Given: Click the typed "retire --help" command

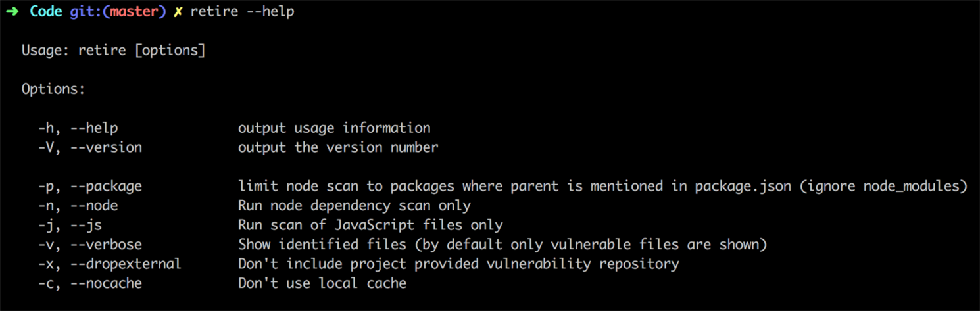Looking at the screenshot, I should pyautogui.click(x=242, y=12).
